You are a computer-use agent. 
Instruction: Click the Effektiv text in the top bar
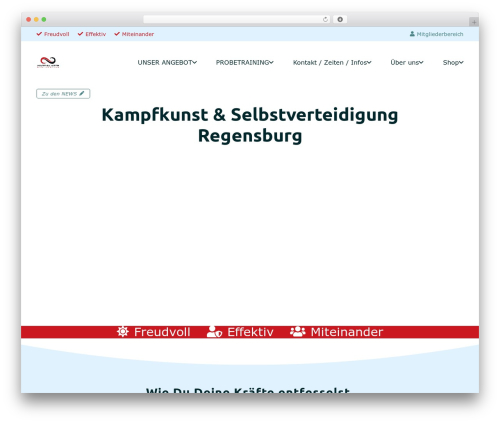(x=96, y=34)
